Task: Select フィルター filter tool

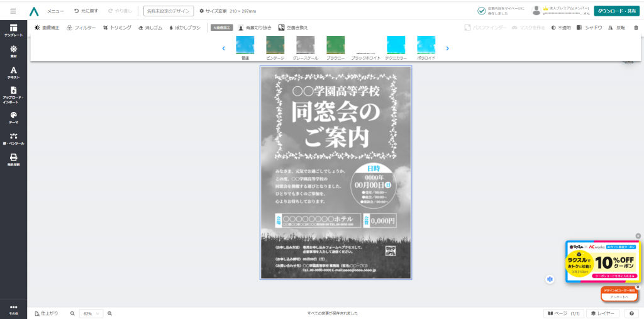Action: 81,28
